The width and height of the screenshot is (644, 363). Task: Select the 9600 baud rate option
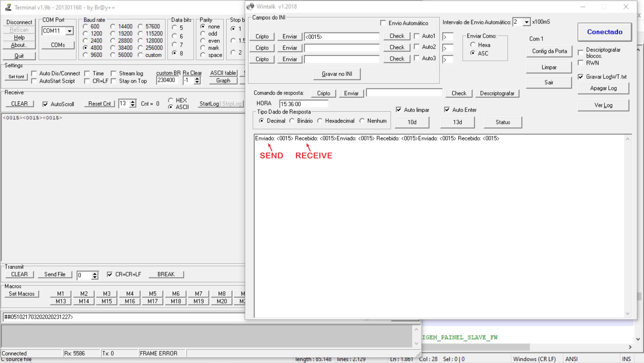click(85, 55)
